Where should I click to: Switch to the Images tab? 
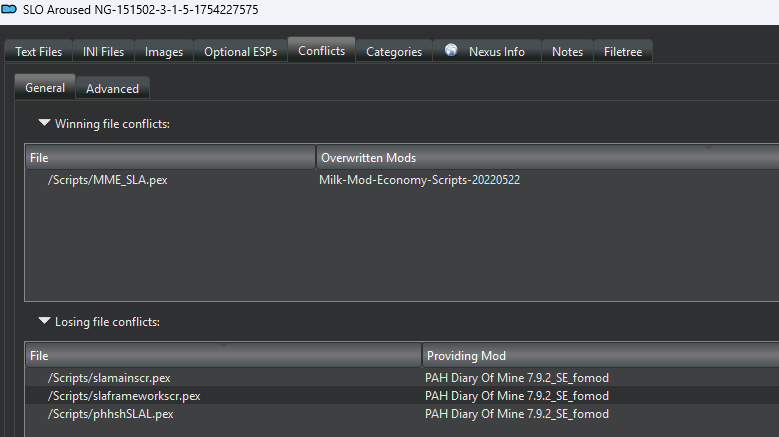click(164, 52)
